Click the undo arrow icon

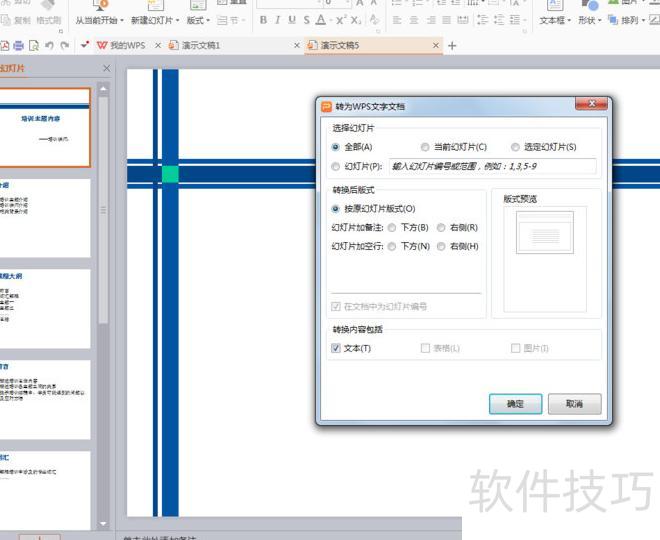(49, 45)
